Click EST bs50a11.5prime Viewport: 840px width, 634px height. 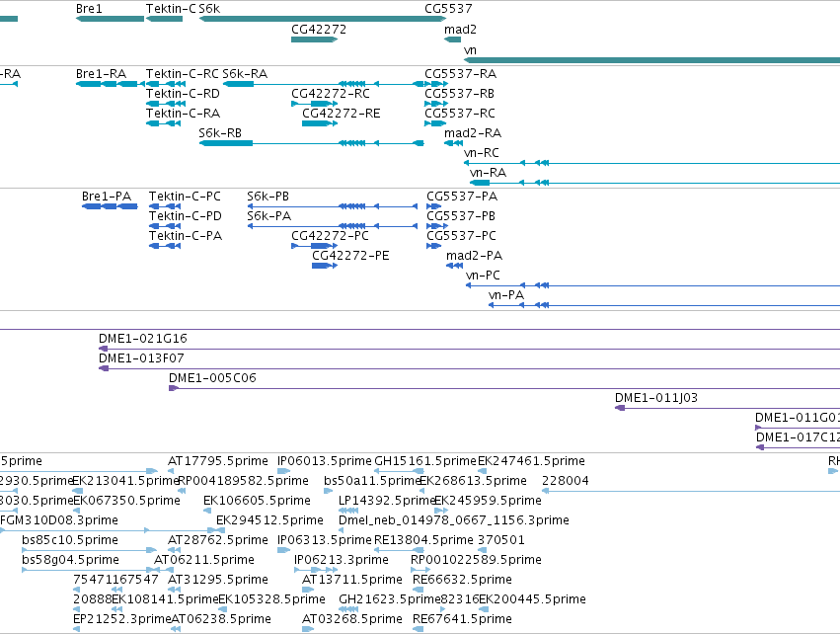coord(372,481)
